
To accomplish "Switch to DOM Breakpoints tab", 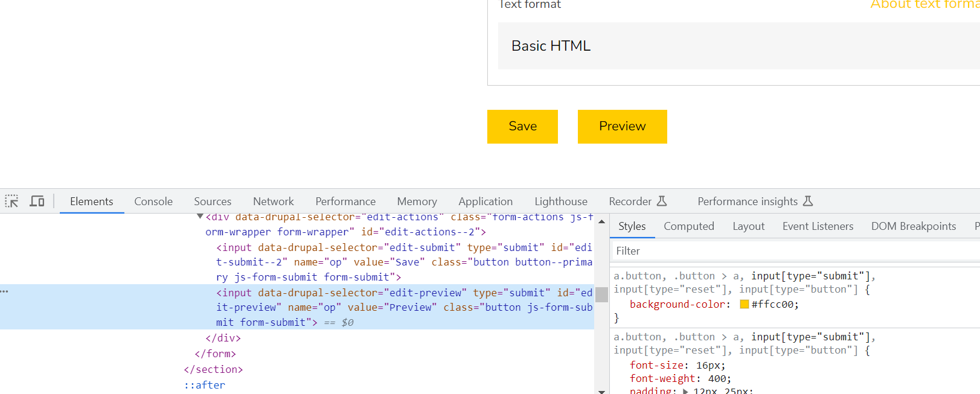I will (x=913, y=226).
